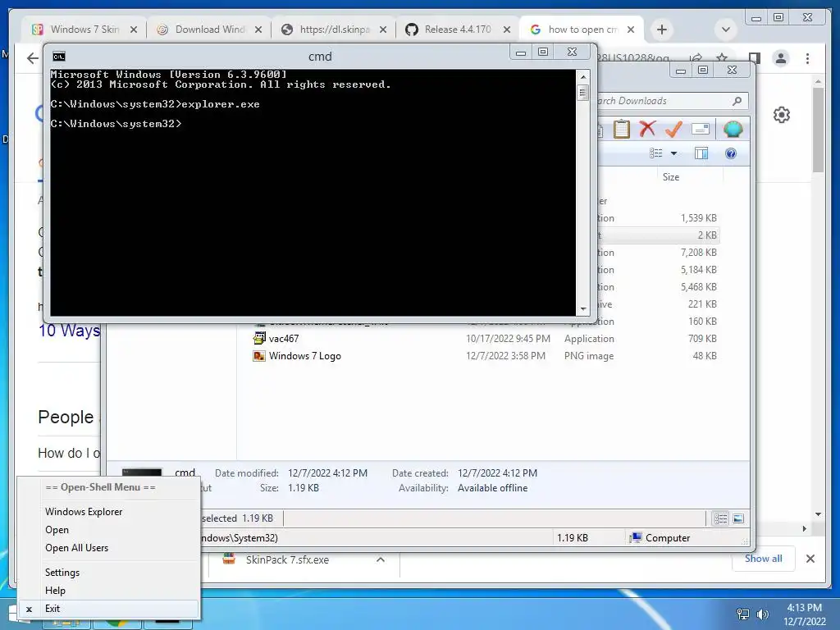
Task: Switch to Release 4.4.170 GitHub tab
Action: (457, 30)
